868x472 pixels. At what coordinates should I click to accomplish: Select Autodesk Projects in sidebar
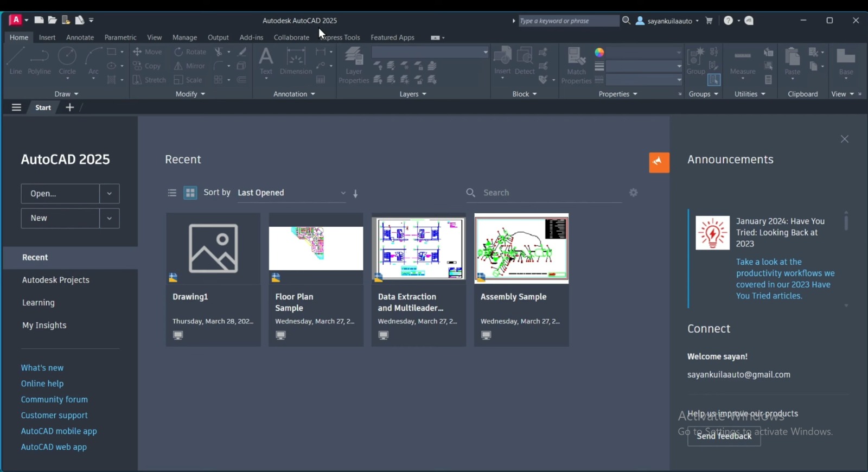coord(56,280)
